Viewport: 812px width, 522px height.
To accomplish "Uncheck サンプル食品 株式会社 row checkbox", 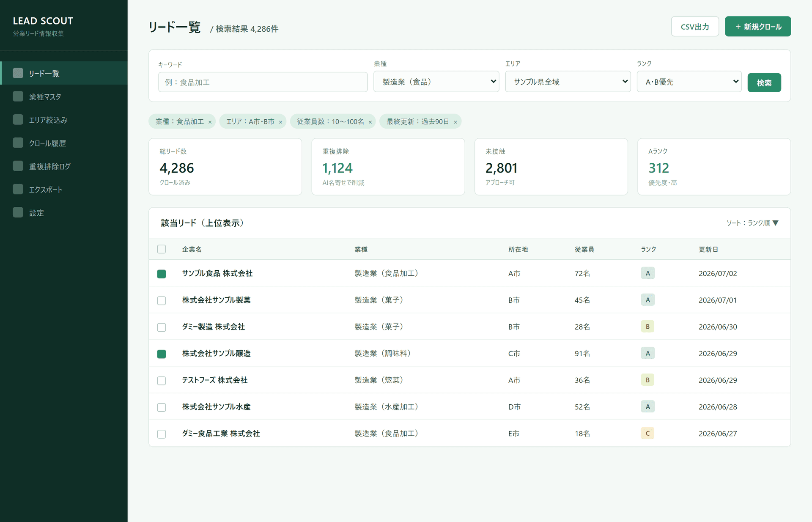I will coord(162,274).
